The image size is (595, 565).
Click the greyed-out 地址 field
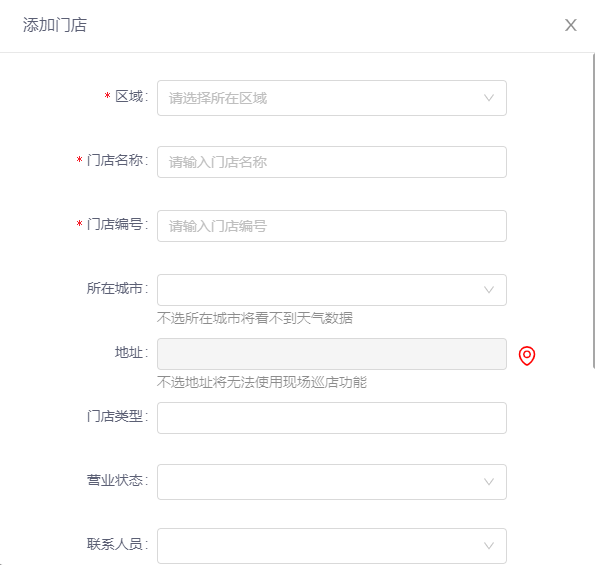pos(332,354)
